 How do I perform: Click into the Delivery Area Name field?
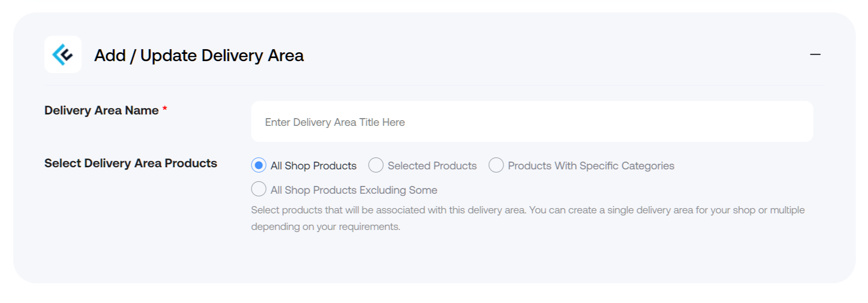coord(532,122)
